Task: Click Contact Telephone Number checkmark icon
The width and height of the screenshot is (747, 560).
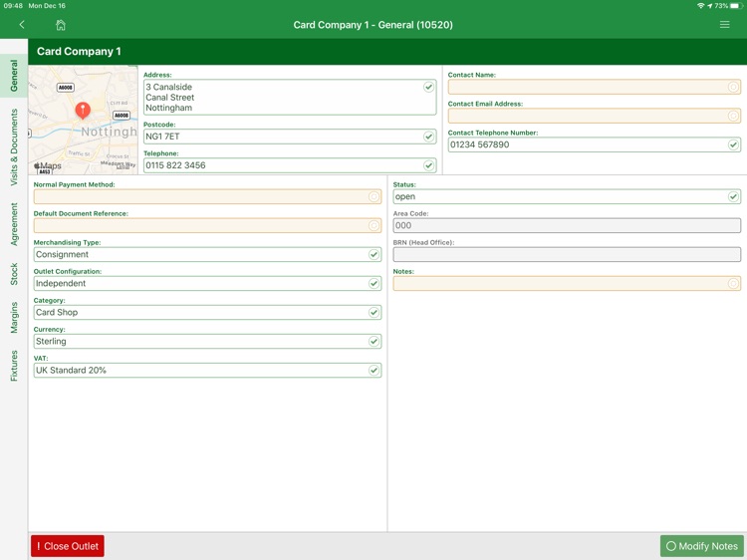Action: (734, 144)
